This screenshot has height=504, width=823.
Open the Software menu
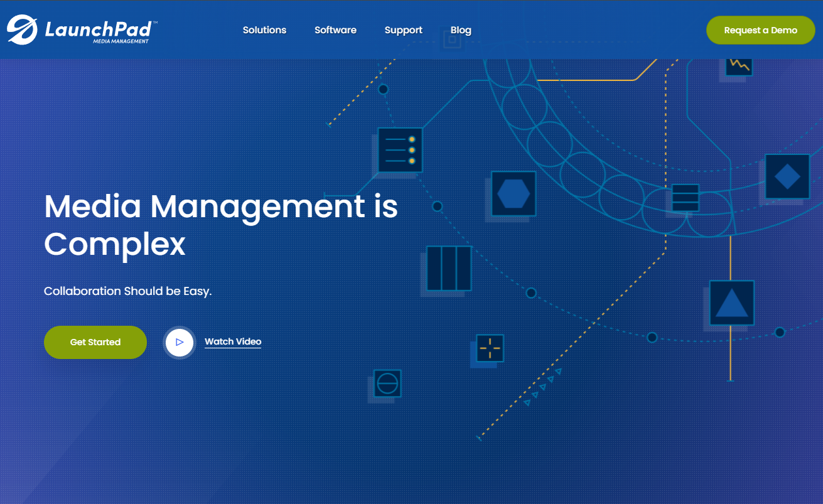pyautogui.click(x=335, y=29)
